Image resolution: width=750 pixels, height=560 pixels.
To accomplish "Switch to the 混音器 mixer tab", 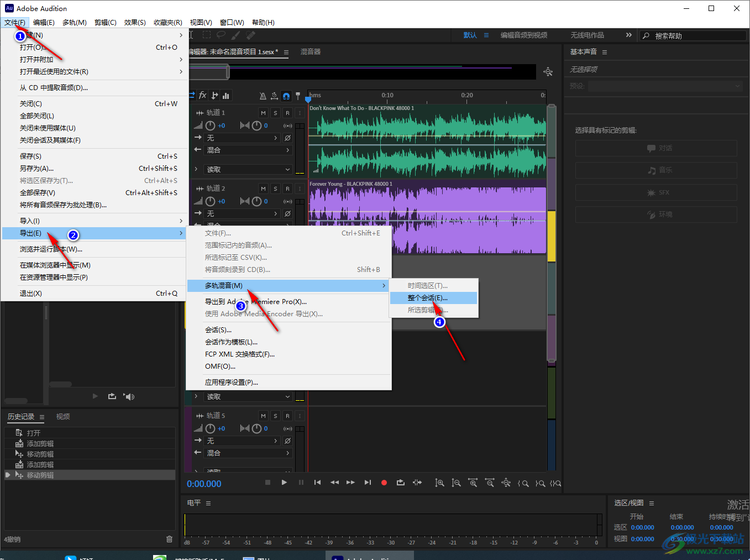I will tap(311, 52).
